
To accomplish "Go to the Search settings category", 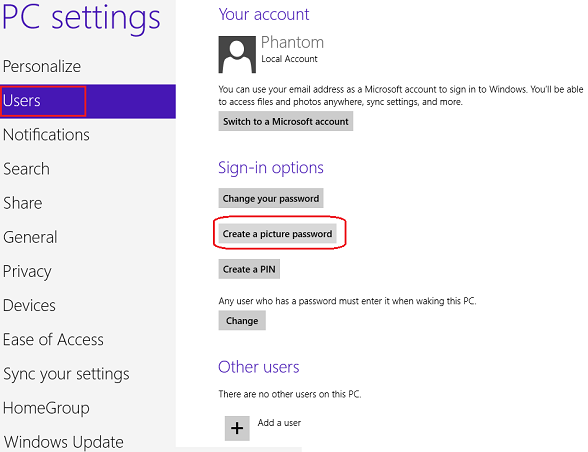I will pyautogui.click(x=26, y=169).
